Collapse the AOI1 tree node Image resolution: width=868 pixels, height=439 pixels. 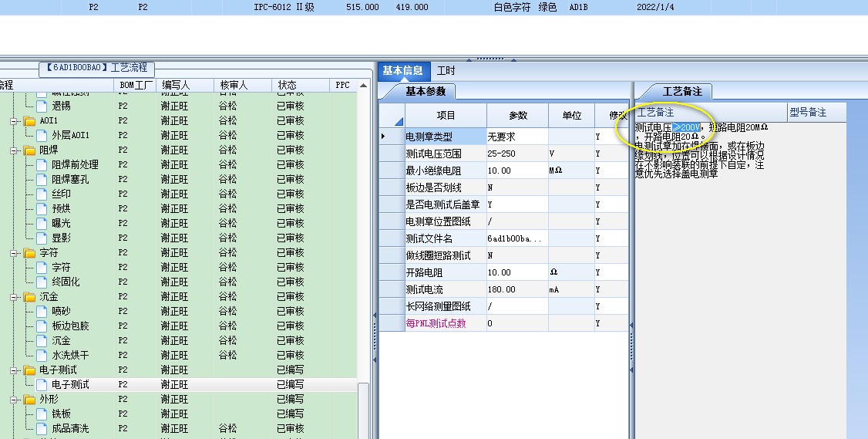pos(15,121)
